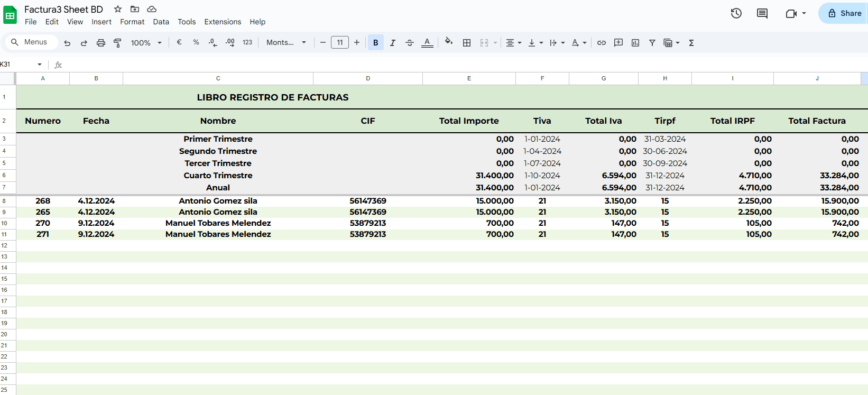This screenshot has height=395, width=868.
Task: Open the Edit menu
Action: pyautogui.click(x=52, y=22)
